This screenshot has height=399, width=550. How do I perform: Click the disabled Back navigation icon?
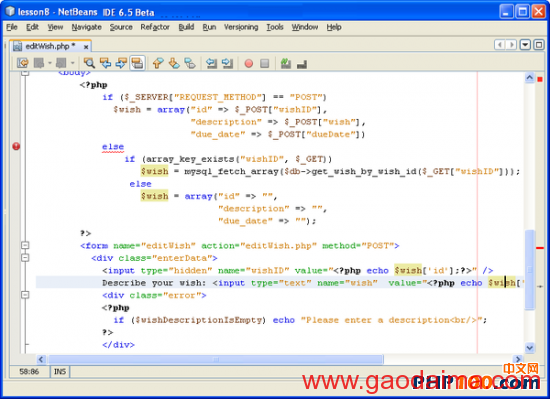tap(39, 63)
